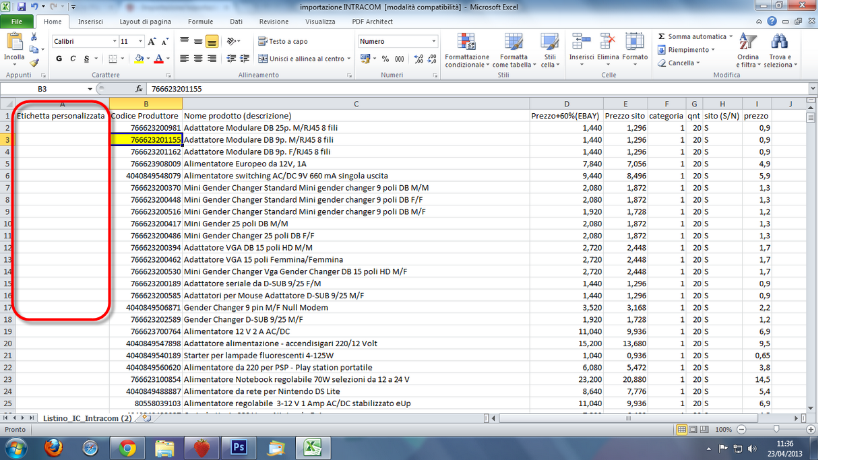This screenshot has height=460, width=868.
Task: Align cell text to the left
Action: [184, 59]
